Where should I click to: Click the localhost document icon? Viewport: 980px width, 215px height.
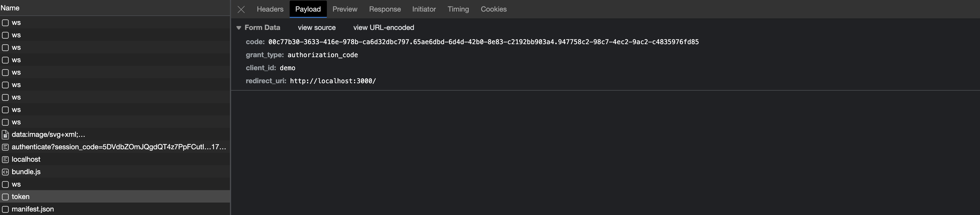pos(5,159)
